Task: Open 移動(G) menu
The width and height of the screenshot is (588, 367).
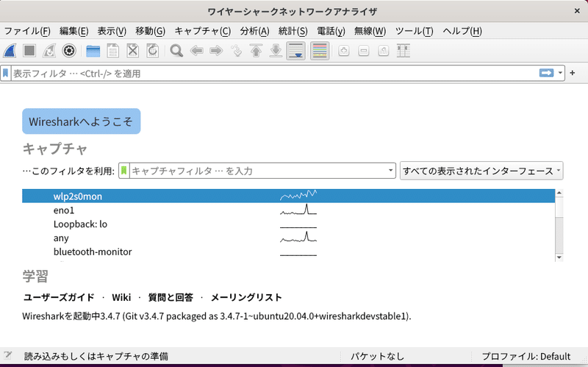Action: pyautogui.click(x=151, y=31)
